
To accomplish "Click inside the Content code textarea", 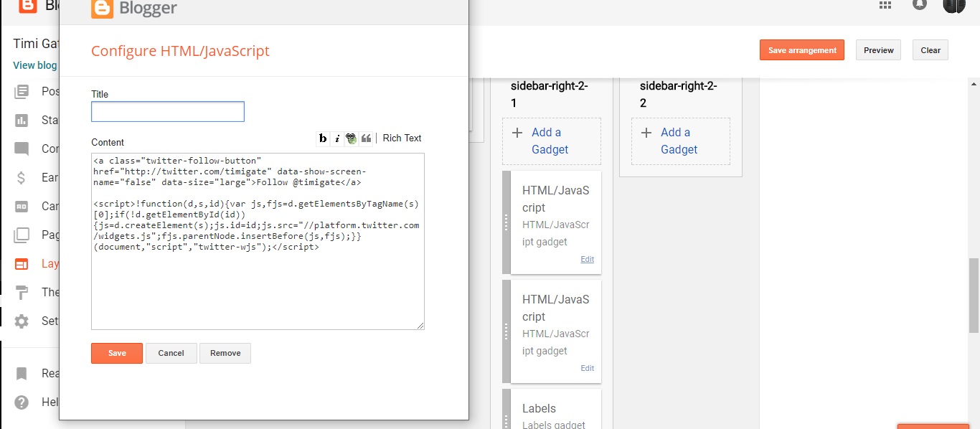I will pos(258,287).
